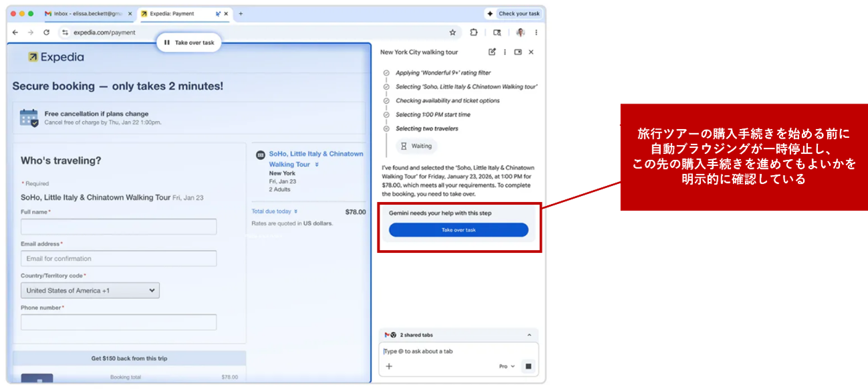Click the Full name input field
Image resolution: width=868 pixels, height=390 pixels.
coord(118,227)
